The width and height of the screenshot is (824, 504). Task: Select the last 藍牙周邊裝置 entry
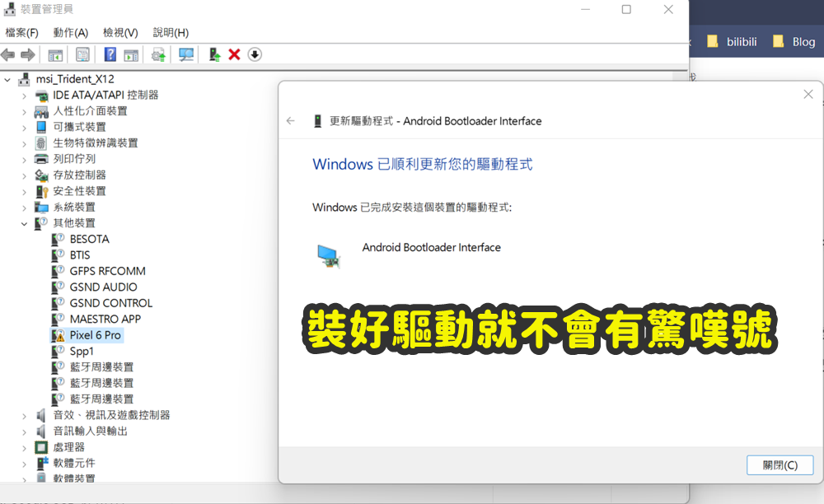pos(101,399)
